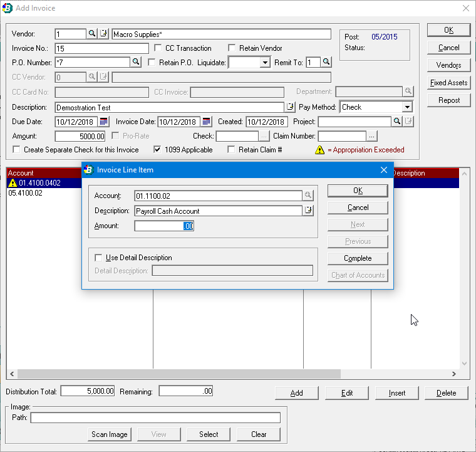Viewport: 476px width, 452px height.
Task: Open Fixed Assets button
Action: [x=448, y=83]
